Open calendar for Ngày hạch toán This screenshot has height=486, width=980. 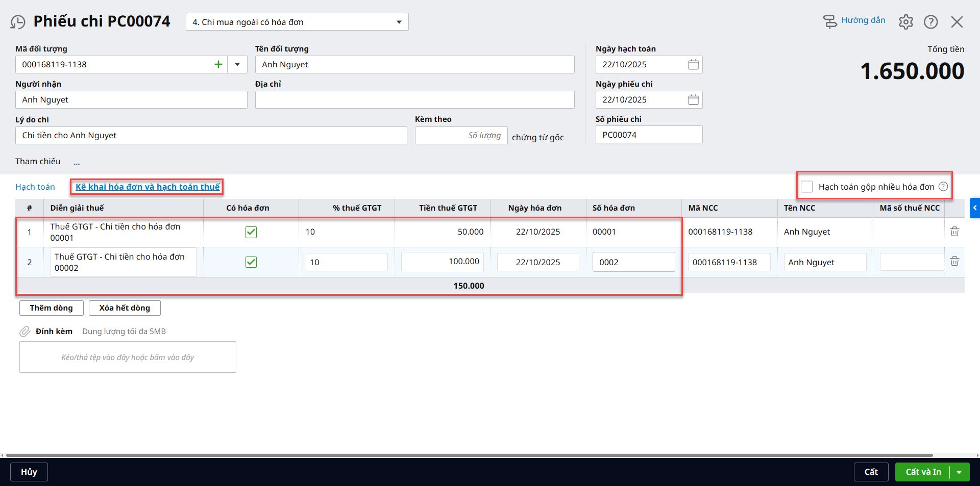[693, 65]
